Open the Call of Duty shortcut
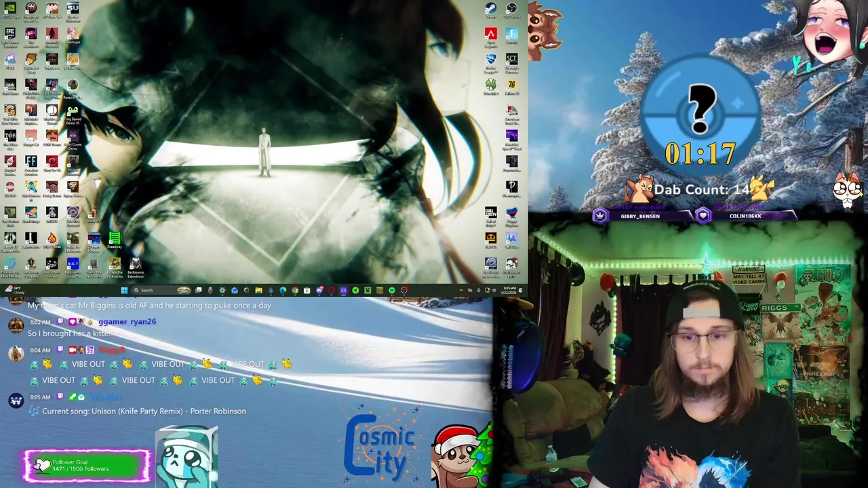 (490, 214)
